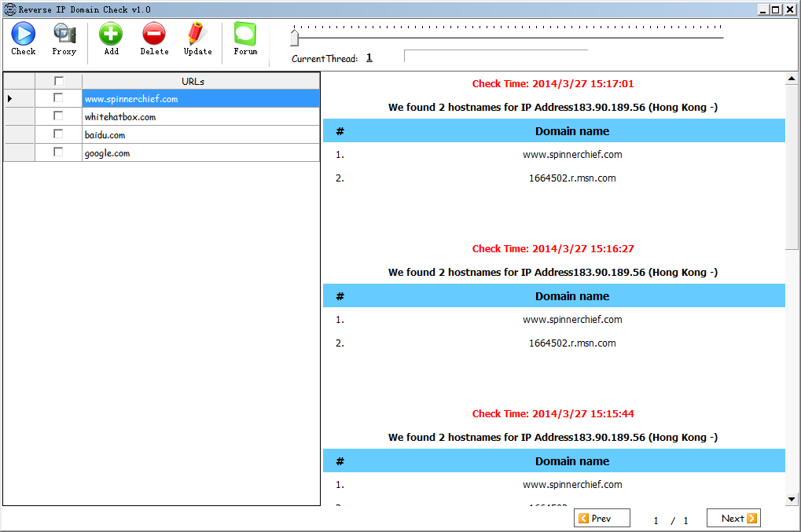Open the Proxy settings icon
This screenshot has height=532, width=801.
point(64,34)
